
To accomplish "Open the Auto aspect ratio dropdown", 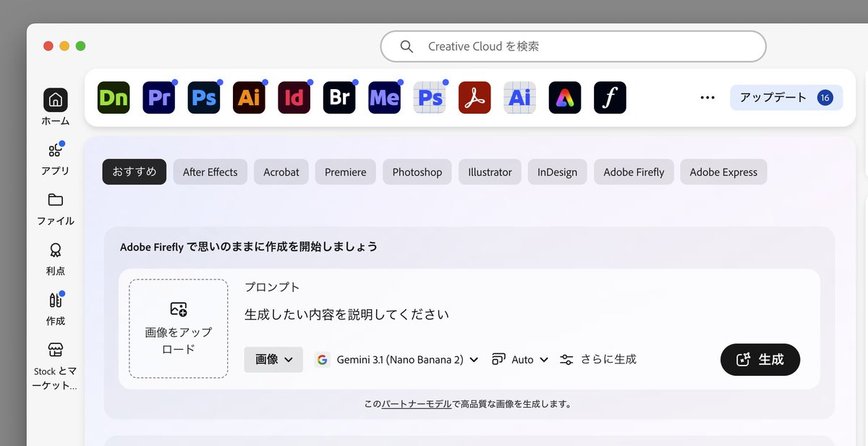I will coord(520,360).
